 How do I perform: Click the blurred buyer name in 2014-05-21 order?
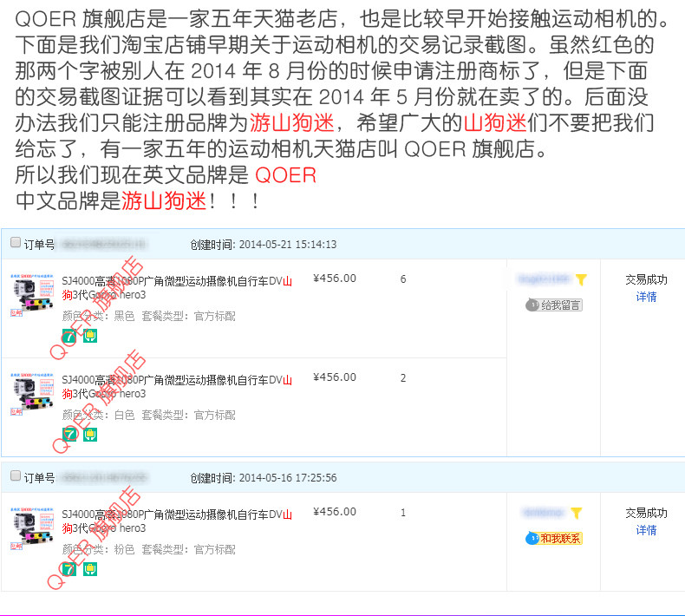click(544, 279)
